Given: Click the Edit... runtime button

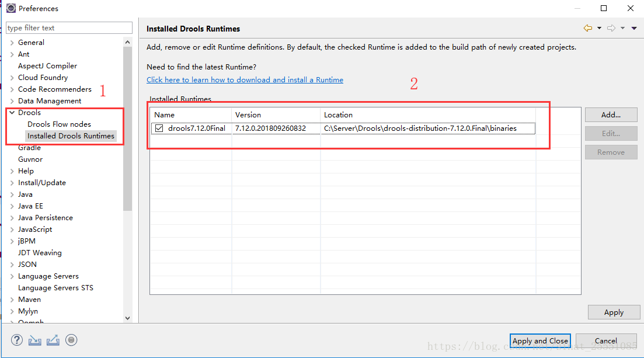Looking at the screenshot, I should tap(611, 134).
